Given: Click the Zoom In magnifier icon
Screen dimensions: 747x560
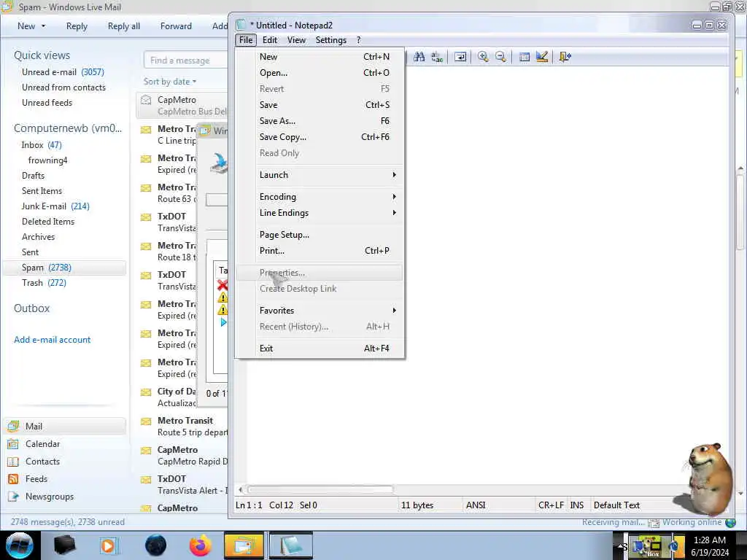Looking at the screenshot, I should 483,57.
